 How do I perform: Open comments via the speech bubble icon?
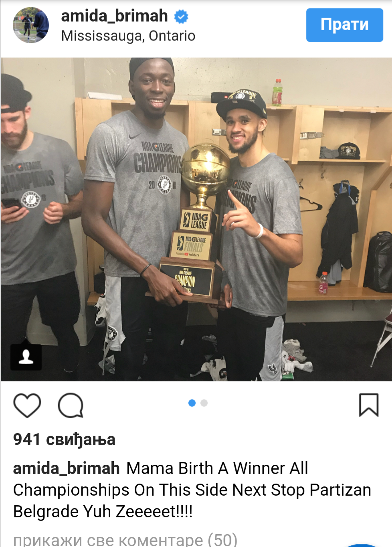[x=71, y=405]
